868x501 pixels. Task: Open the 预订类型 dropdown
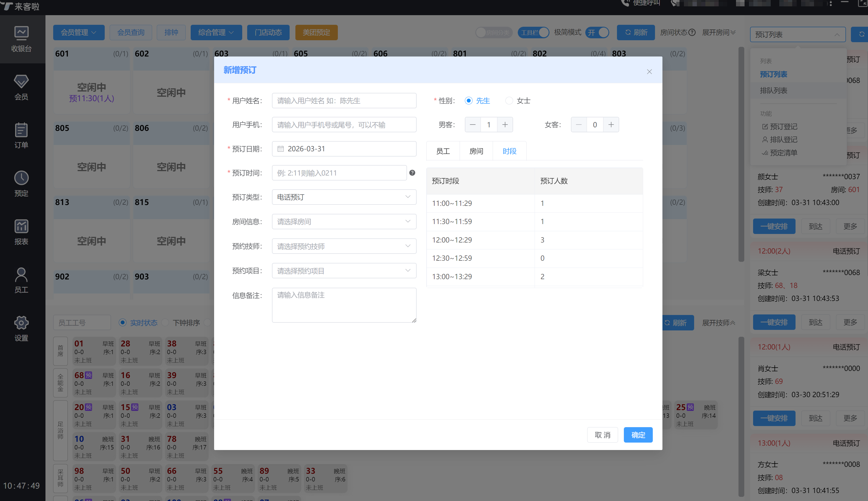point(344,197)
